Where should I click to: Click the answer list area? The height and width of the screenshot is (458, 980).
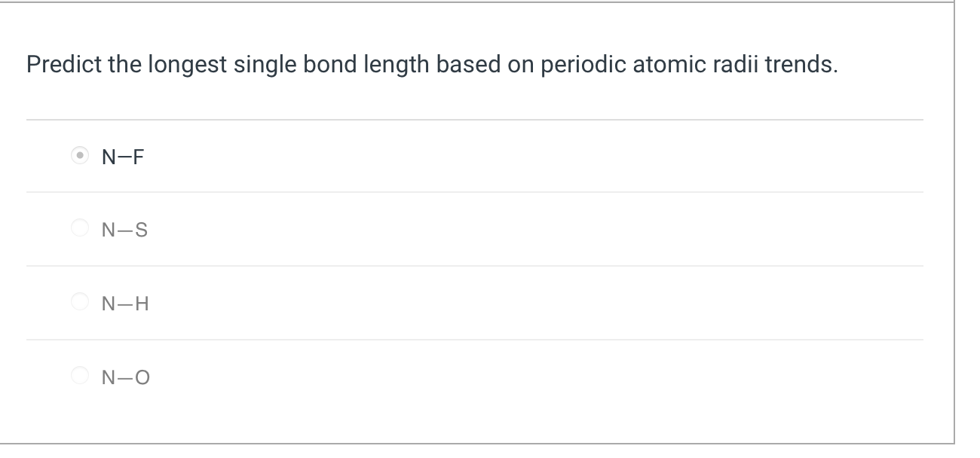(475, 266)
